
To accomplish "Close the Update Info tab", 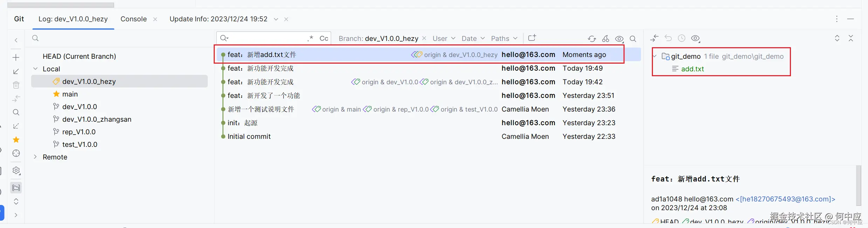I will (x=286, y=19).
